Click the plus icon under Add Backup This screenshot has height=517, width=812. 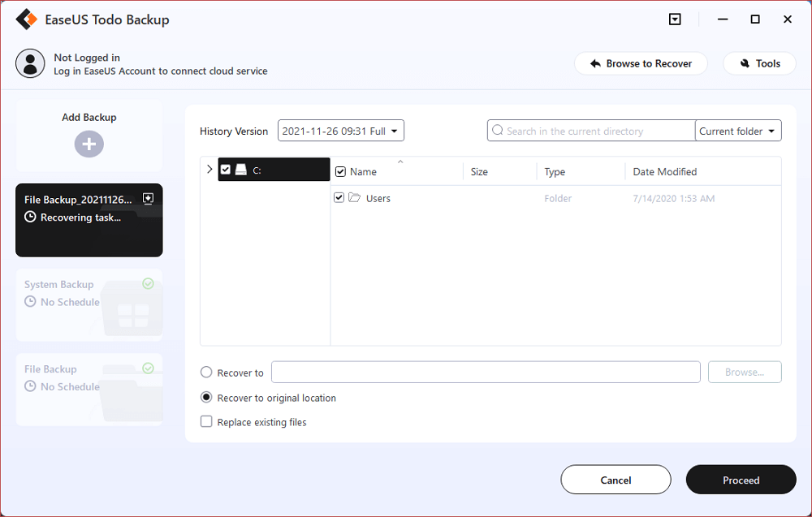[x=89, y=144]
